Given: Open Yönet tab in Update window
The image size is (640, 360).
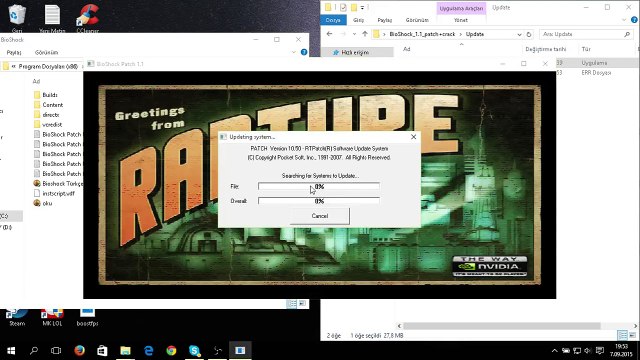Looking at the screenshot, I should point(461,20).
